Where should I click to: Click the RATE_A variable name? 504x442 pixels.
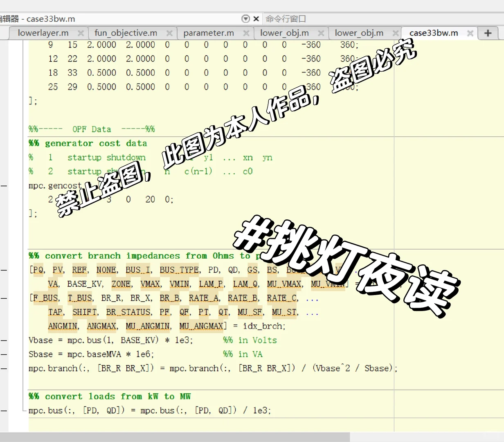(x=203, y=298)
